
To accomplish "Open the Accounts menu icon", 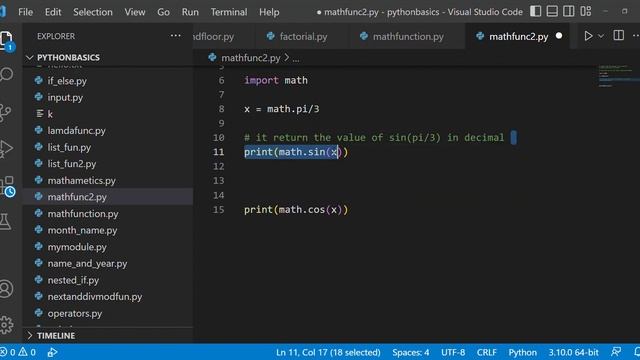I will [x=6, y=289].
